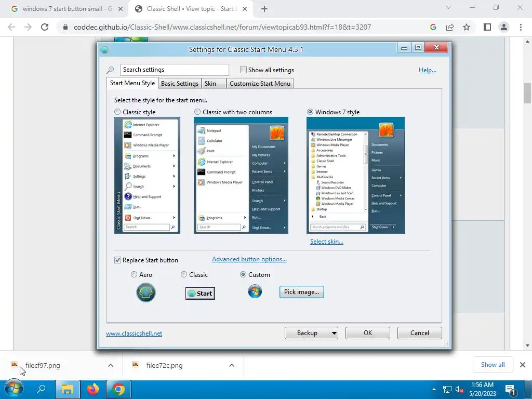Open filee72c.png download options chevron
The width and height of the screenshot is (532, 399).
232,365
